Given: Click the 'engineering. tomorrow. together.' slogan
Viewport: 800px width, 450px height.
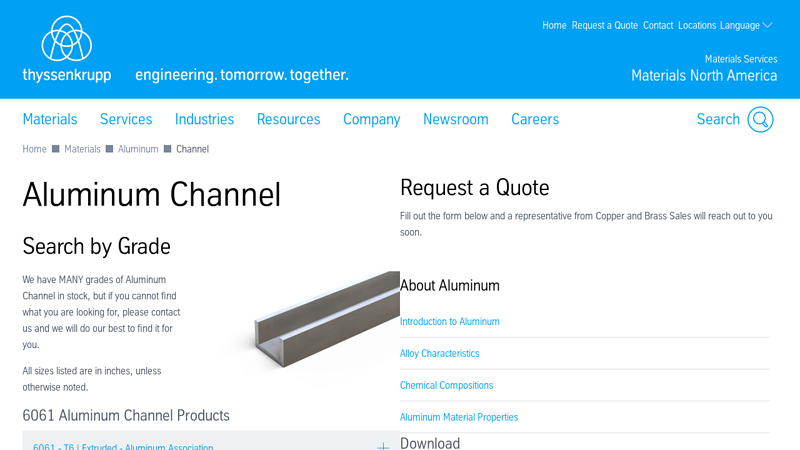Looking at the screenshot, I should click(242, 75).
